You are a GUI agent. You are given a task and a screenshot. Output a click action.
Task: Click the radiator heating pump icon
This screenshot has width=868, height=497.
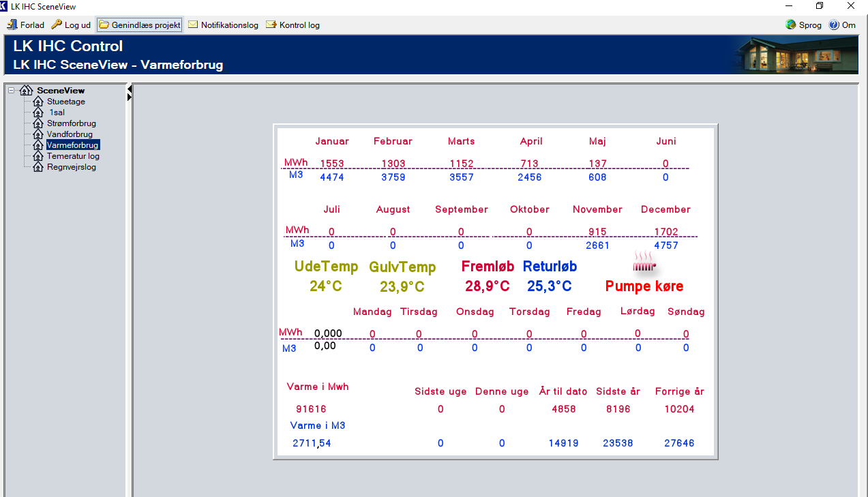point(644,261)
